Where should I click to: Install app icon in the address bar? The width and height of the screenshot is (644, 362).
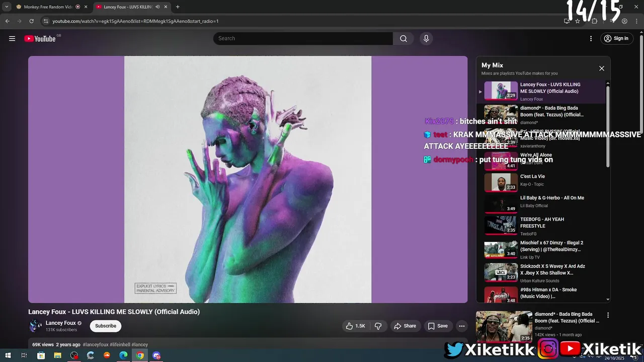pyautogui.click(x=567, y=21)
